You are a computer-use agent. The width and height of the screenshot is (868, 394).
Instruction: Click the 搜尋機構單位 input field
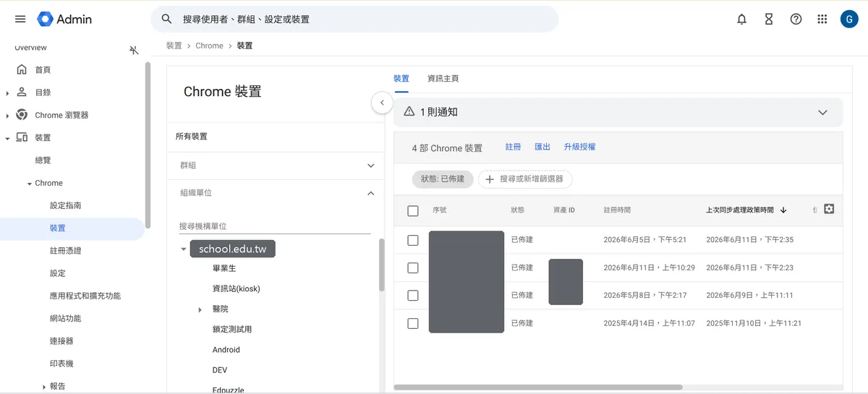pyautogui.click(x=275, y=226)
